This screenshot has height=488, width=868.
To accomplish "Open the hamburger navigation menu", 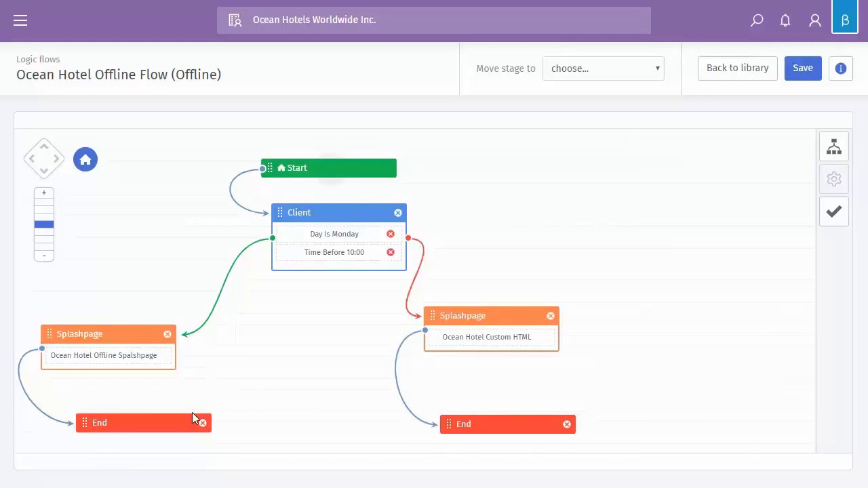I will (20, 20).
